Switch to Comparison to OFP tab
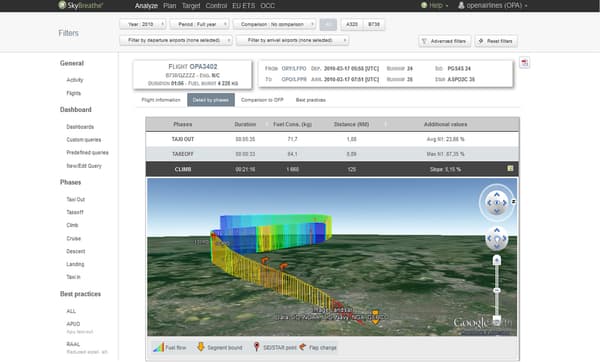The height and width of the screenshot is (362, 600). tap(262, 100)
